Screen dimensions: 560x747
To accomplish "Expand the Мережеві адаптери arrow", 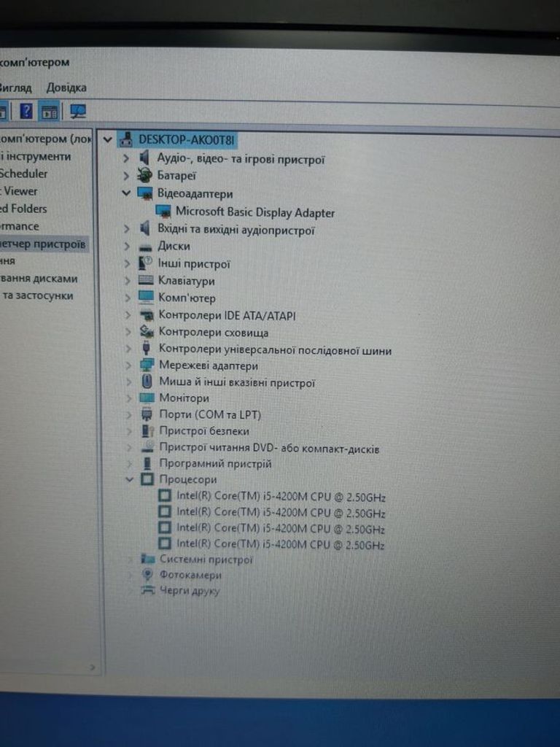I will coord(128,365).
